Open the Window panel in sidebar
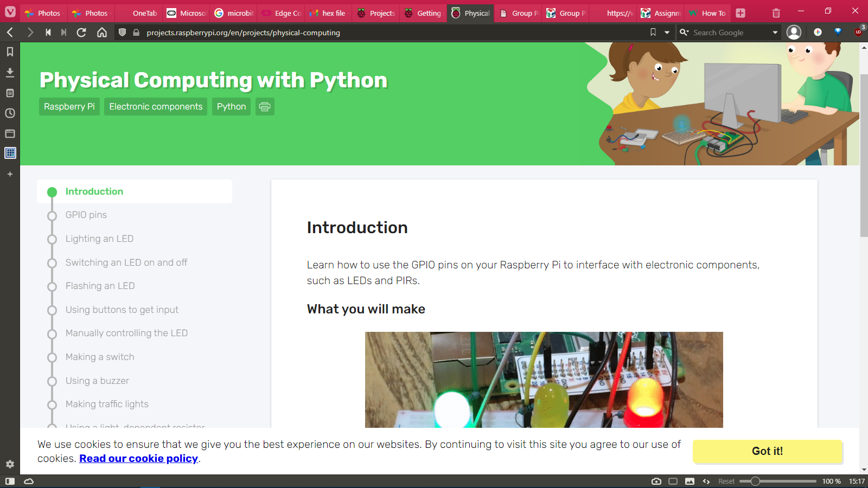The width and height of the screenshot is (868, 488). 10,133
